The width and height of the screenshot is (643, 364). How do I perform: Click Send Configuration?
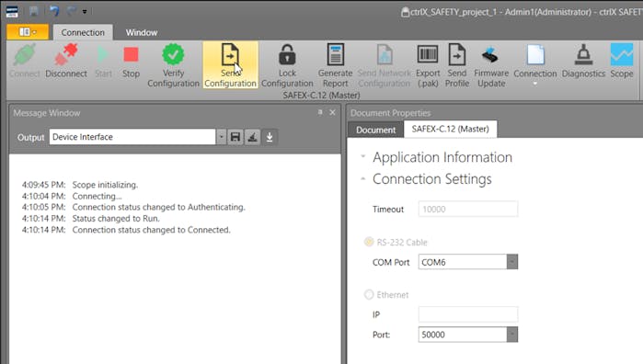coord(230,65)
